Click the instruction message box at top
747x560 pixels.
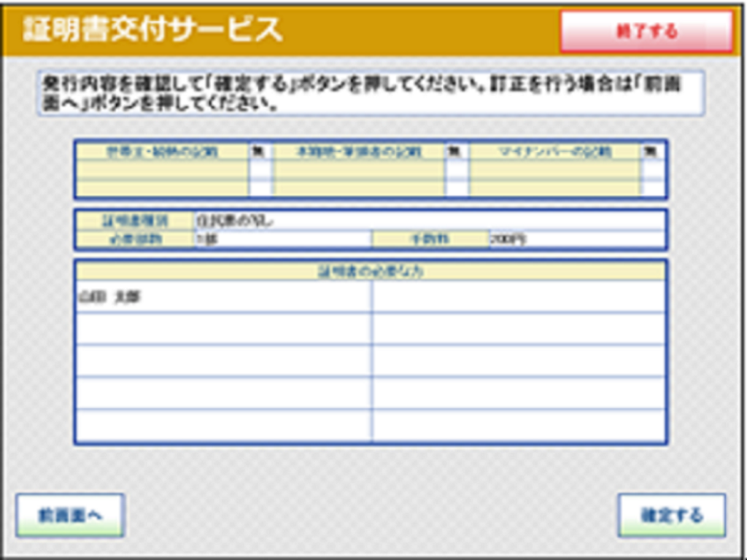[x=371, y=93]
